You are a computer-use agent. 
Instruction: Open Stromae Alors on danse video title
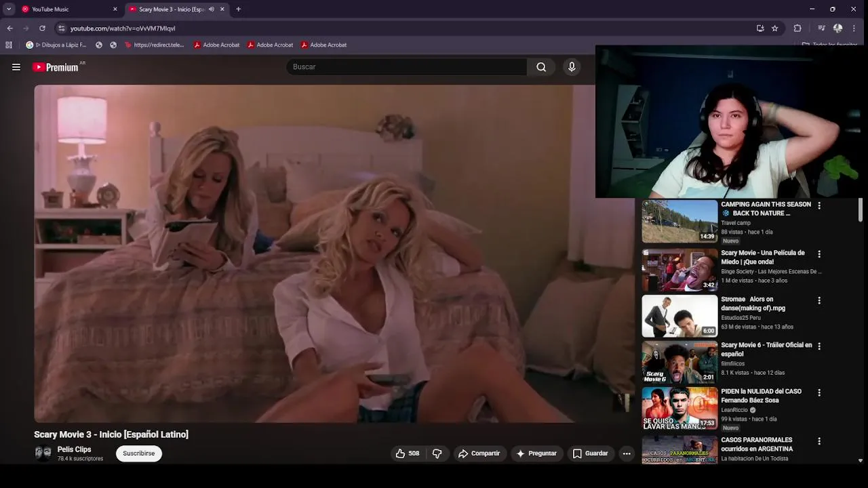[x=753, y=304]
